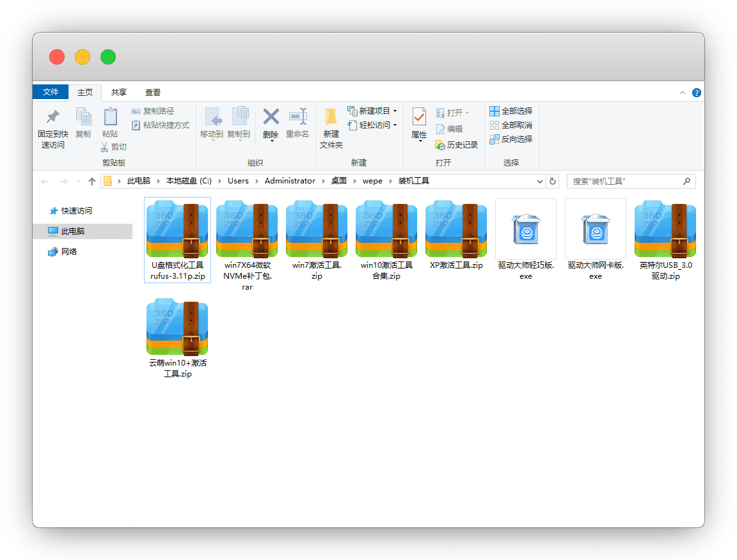Open the View (查看) ribbon tab
Image resolution: width=737 pixels, height=560 pixels.
(153, 93)
